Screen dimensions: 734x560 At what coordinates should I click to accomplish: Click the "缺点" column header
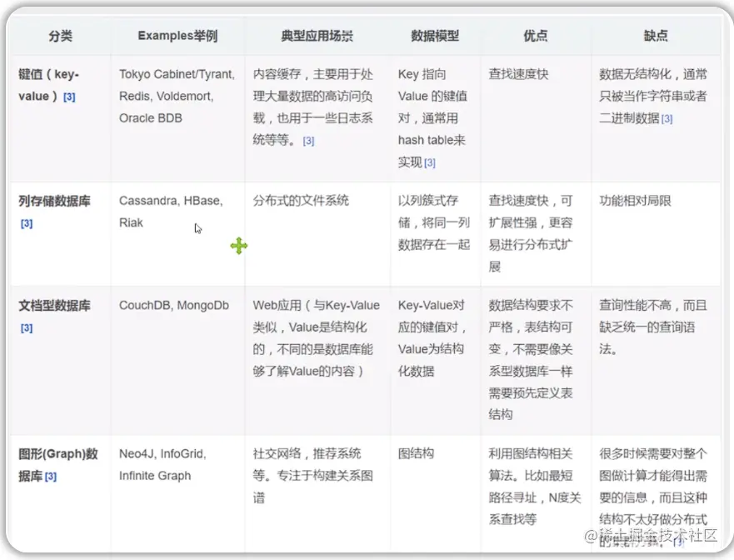click(656, 36)
